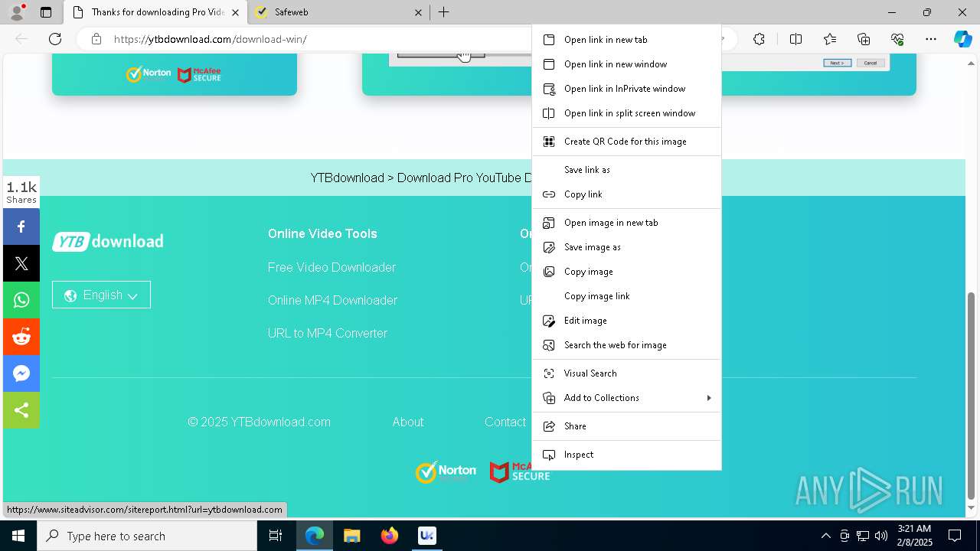
Task: Click the Windows taskbar search box
Action: 147,536
